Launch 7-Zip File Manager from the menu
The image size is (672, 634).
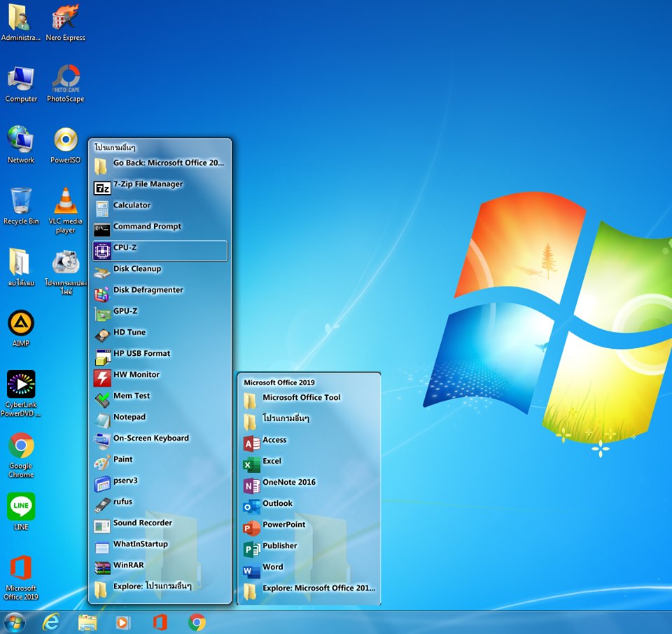point(160,188)
